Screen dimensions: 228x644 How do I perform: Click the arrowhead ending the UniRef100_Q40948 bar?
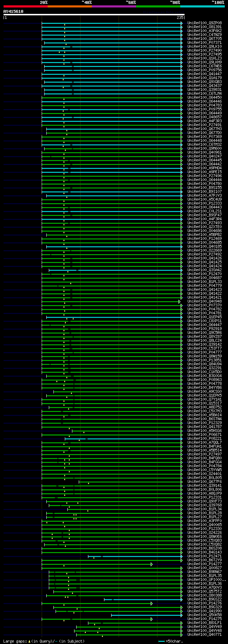[x=180, y=302]
